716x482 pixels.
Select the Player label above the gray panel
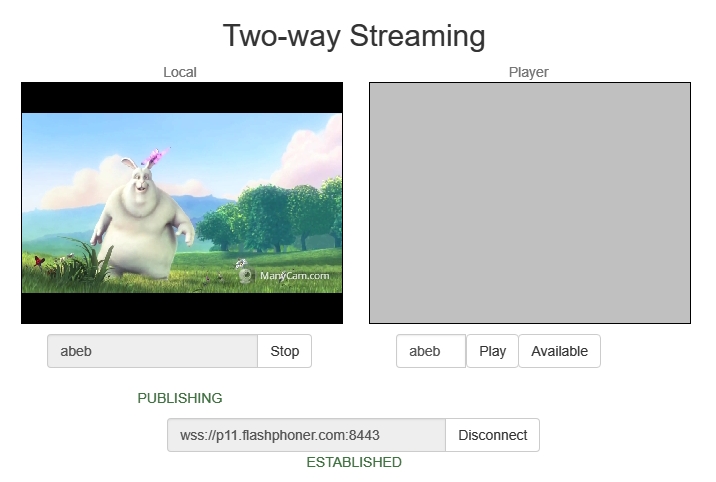(528, 72)
